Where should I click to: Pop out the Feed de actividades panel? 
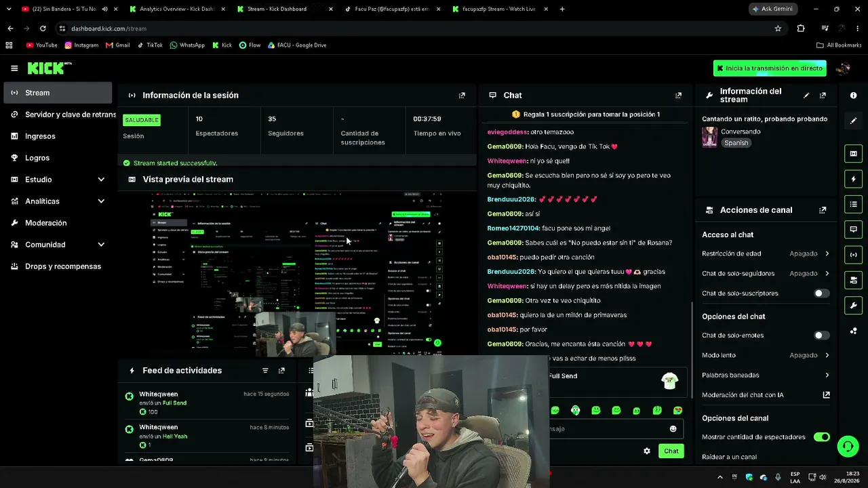click(x=281, y=371)
